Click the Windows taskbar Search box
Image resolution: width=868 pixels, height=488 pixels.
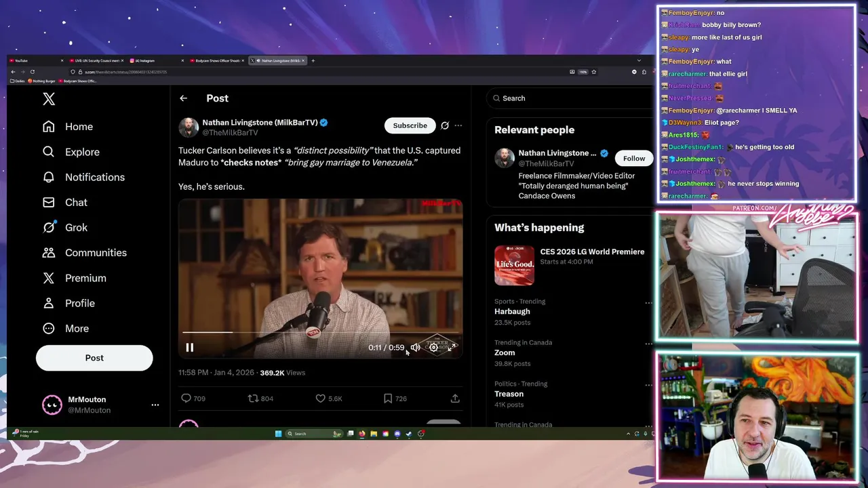(x=314, y=434)
